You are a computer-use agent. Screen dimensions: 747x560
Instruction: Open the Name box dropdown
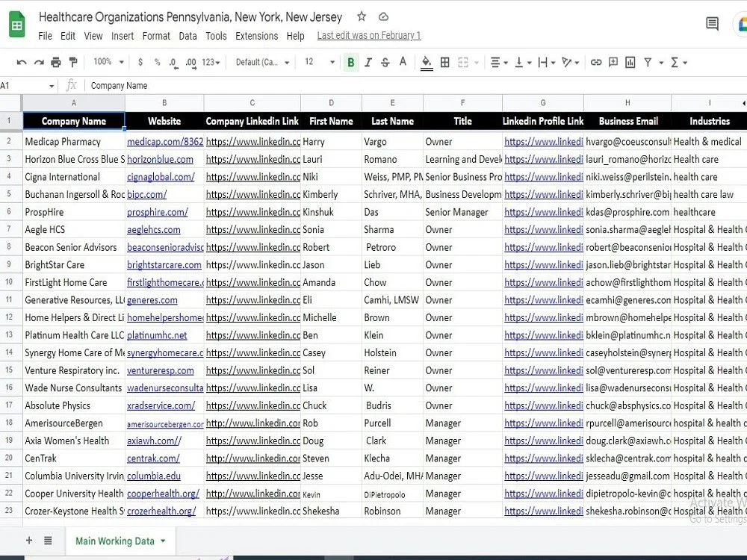(52, 86)
